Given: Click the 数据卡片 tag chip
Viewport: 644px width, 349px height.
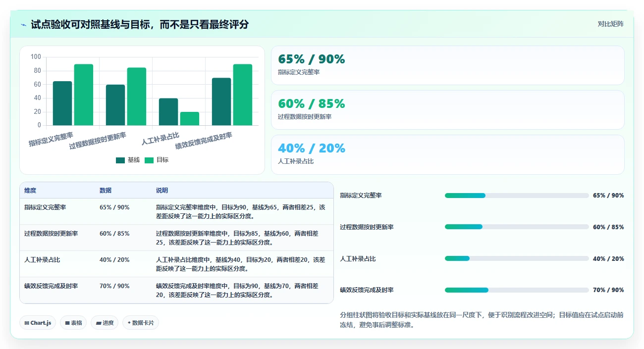Looking at the screenshot, I should tap(141, 323).
